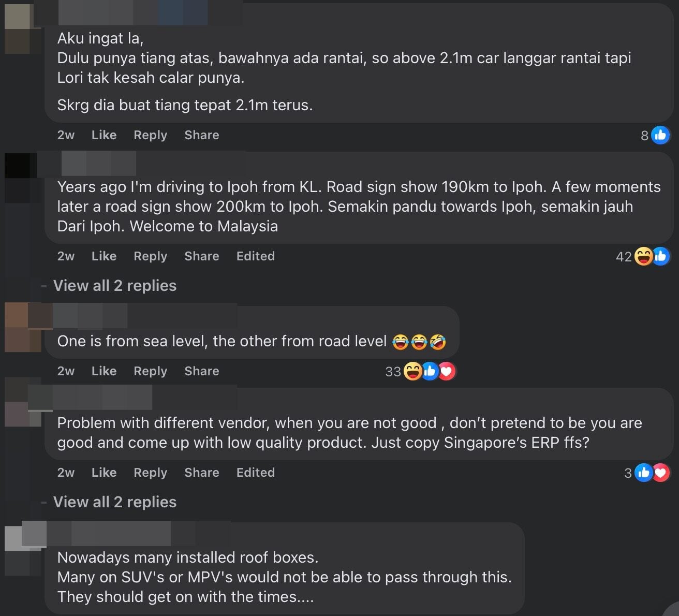The width and height of the screenshot is (679, 616).
Task: Click the "Edited" label on the Ipoh comment
Action: point(255,256)
